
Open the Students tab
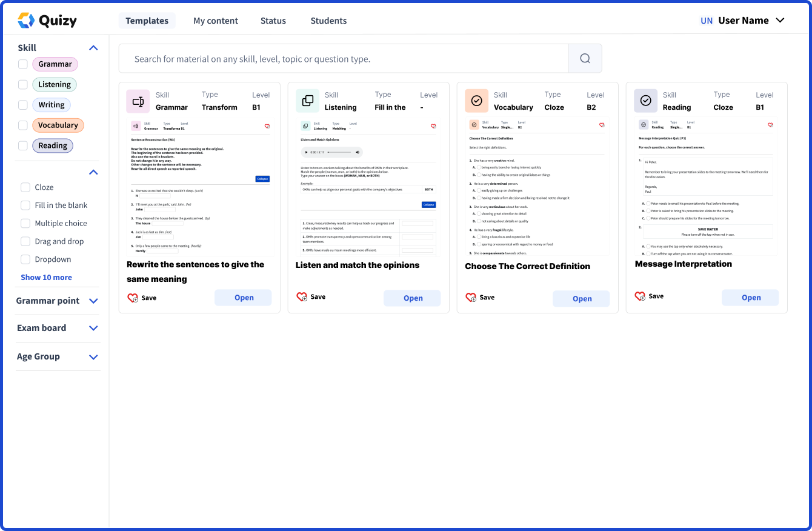coord(328,20)
